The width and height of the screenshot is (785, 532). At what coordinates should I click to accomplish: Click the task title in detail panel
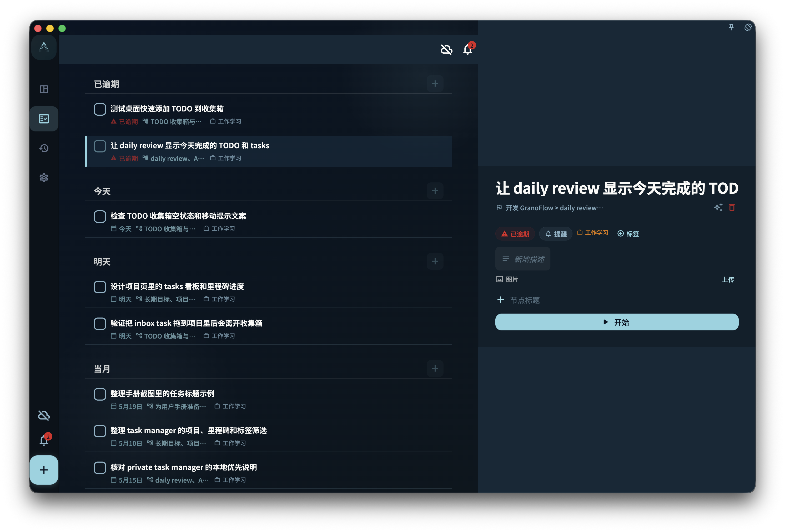[x=617, y=188]
